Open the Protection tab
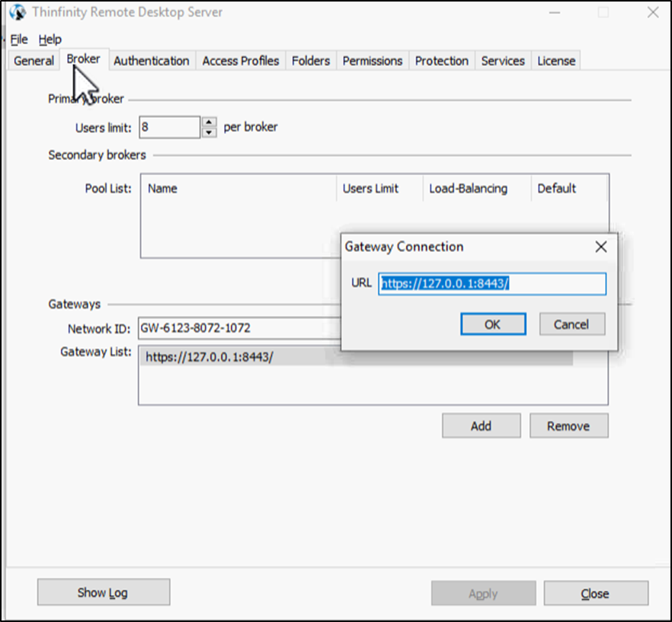The image size is (672, 622). pyautogui.click(x=441, y=61)
